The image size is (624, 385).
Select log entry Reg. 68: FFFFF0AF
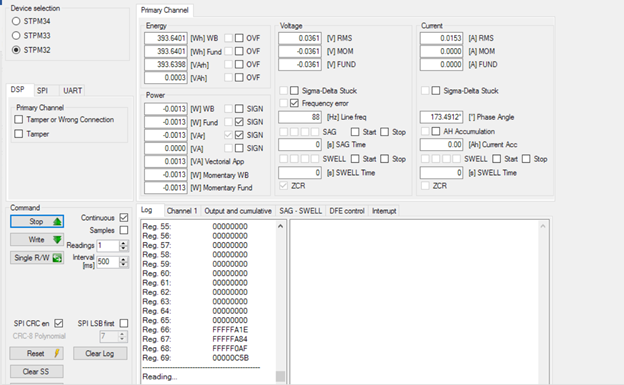(x=195, y=348)
